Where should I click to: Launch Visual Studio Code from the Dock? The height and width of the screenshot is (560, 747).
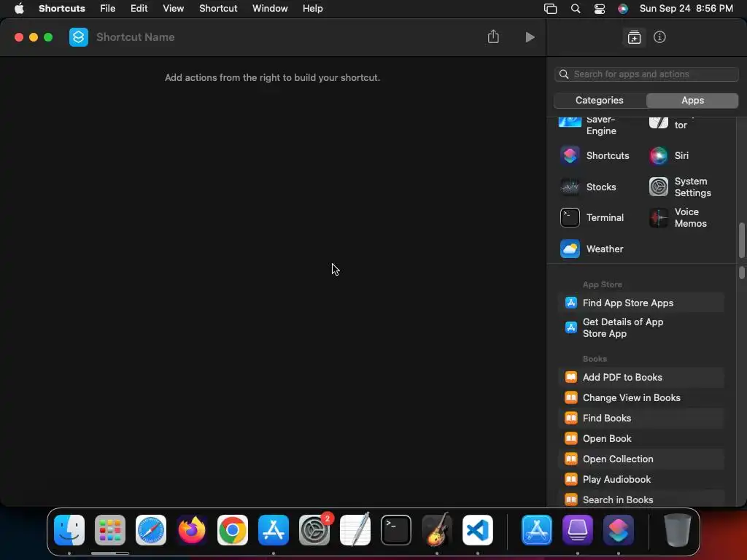(478, 530)
